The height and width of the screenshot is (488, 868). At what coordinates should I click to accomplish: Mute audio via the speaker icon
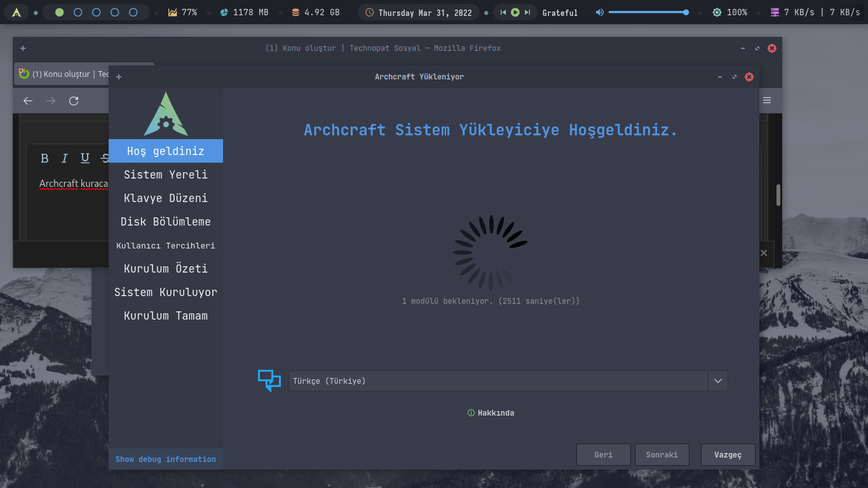pos(600,12)
